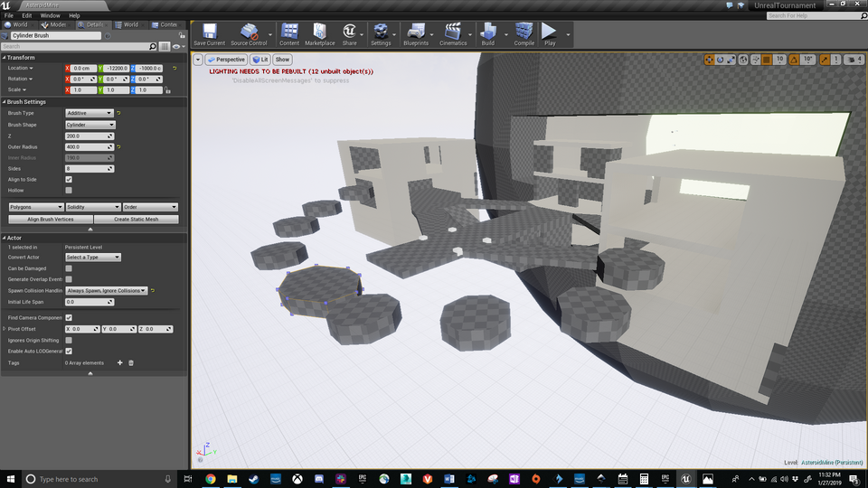868x488 pixels.
Task: Open the Order dropdown
Action: pyautogui.click(x=150, y=207)
